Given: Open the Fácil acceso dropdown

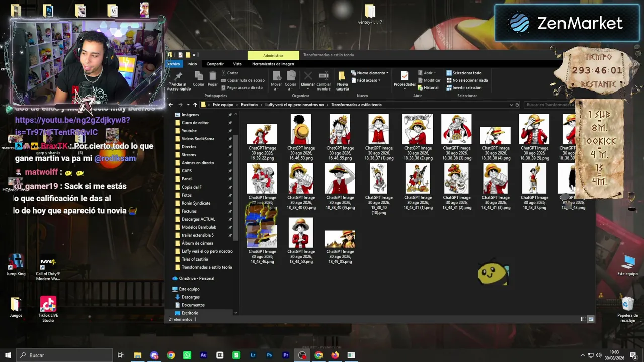Looking at the screenshot, I should [x=366, y=80].
